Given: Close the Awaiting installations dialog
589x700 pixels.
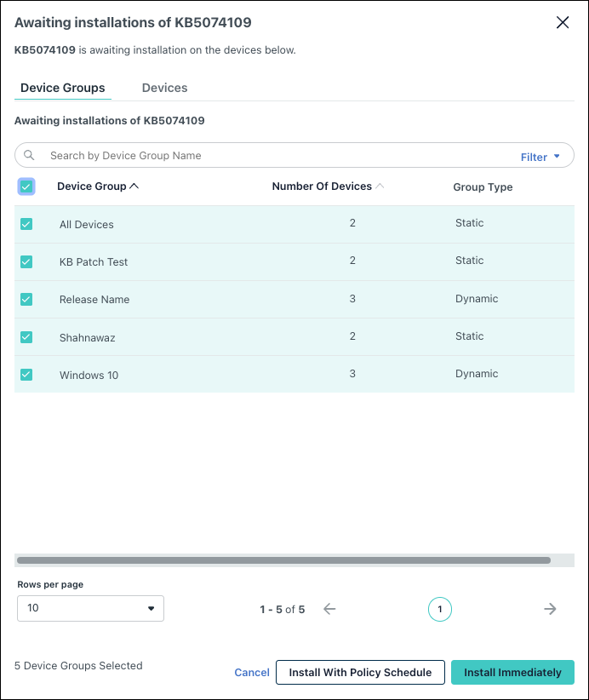Looking at the screenshot, I should pos(563,23).
